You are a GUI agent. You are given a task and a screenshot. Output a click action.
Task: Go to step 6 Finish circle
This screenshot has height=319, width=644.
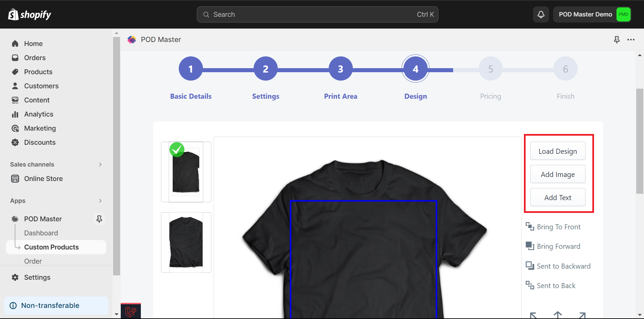(566, 69)
